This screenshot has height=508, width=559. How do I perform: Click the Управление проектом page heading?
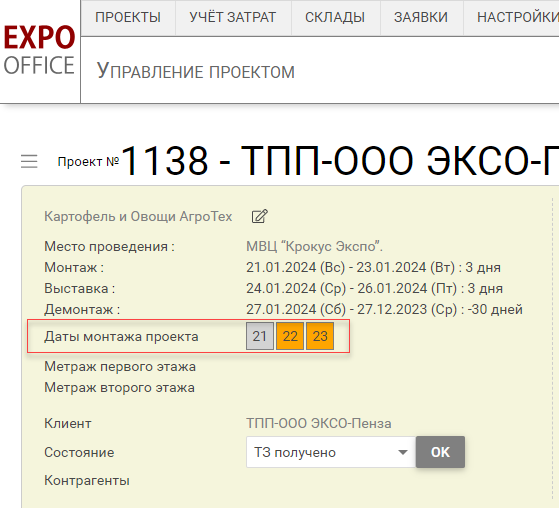[196, 71]
